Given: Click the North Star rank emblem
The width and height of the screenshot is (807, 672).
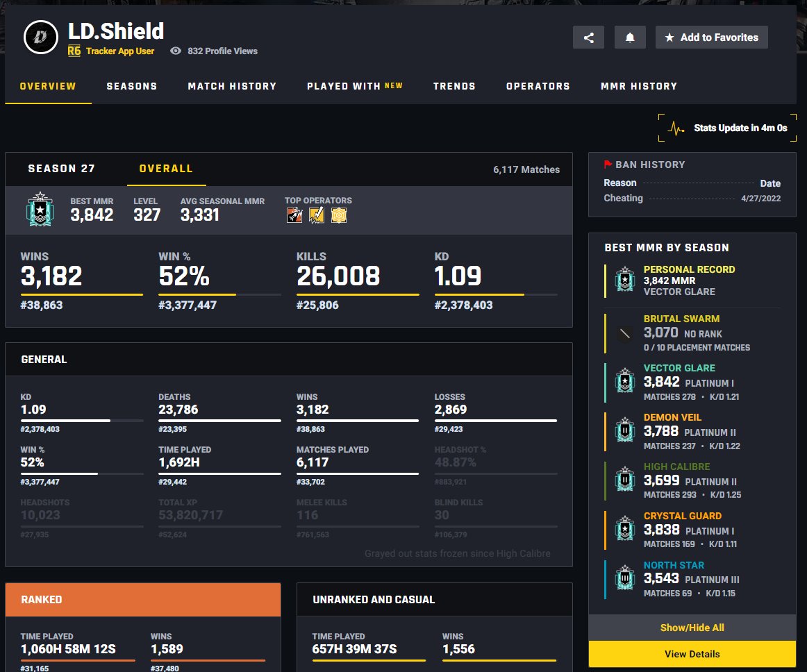Looking at the screenshot, I should point(625,578).
